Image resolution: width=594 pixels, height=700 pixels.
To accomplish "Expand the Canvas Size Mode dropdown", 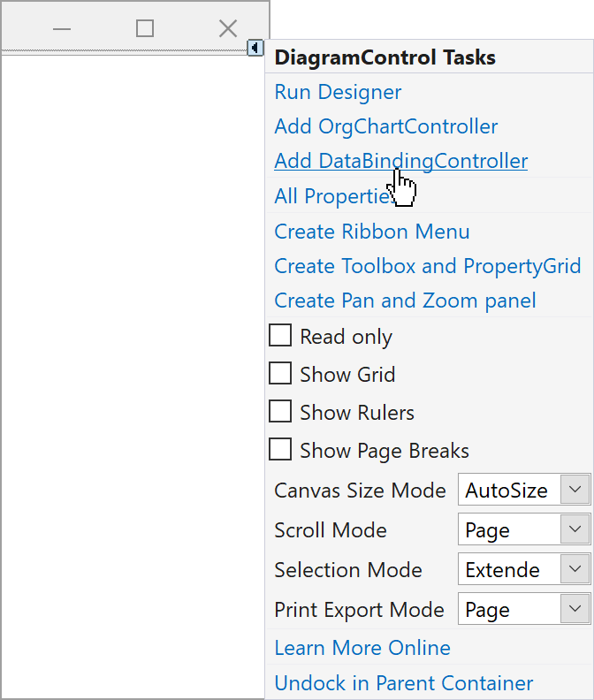I will click(575, 490).
